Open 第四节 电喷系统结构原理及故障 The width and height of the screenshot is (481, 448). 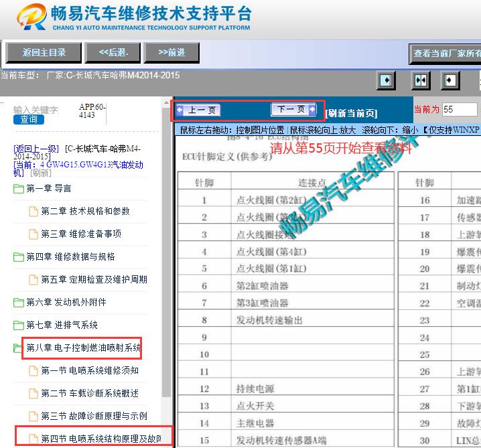[101, 439]
